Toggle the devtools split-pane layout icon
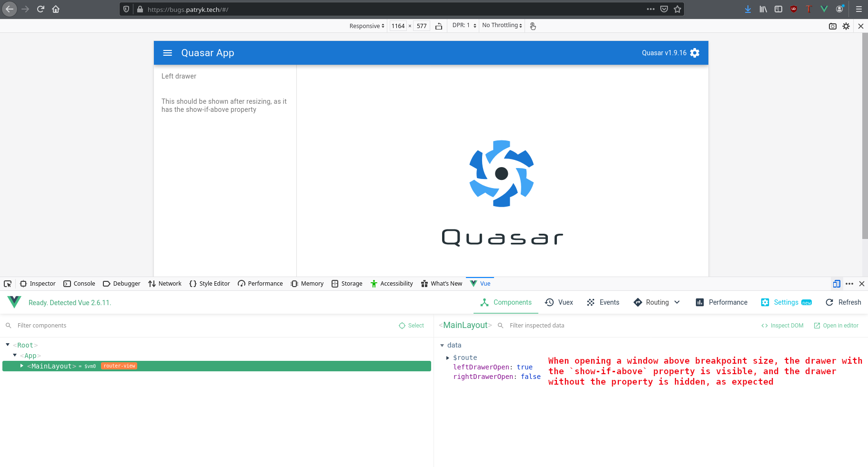 coord(836,283)
